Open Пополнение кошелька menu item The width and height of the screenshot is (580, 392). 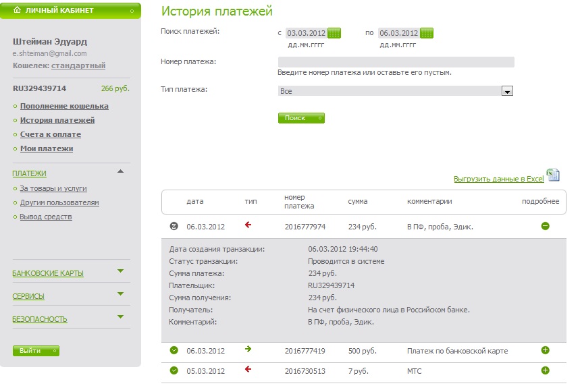pos(64,106)
